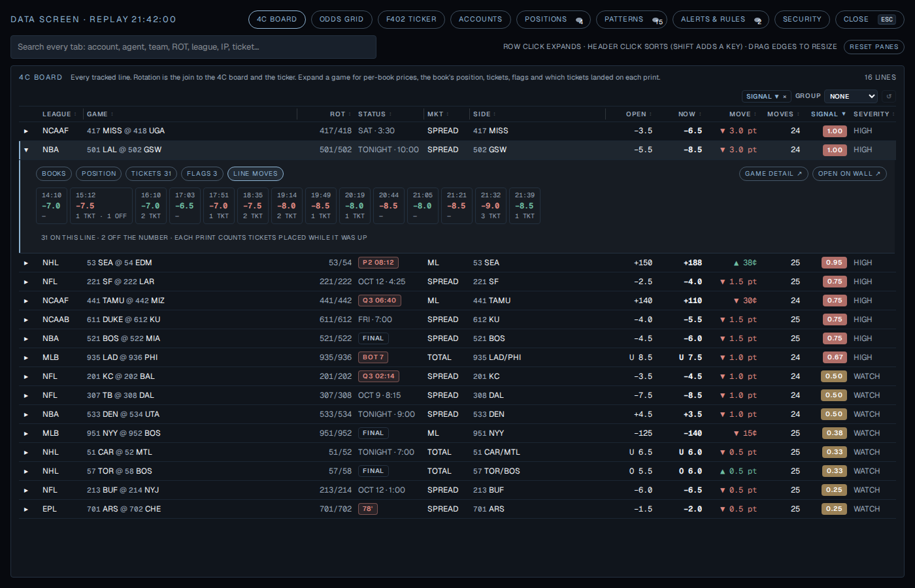Viewport: 915px width, 588px height.
Task: Select the LINE MOVES sub-tab
Action: tap(256, 174)
